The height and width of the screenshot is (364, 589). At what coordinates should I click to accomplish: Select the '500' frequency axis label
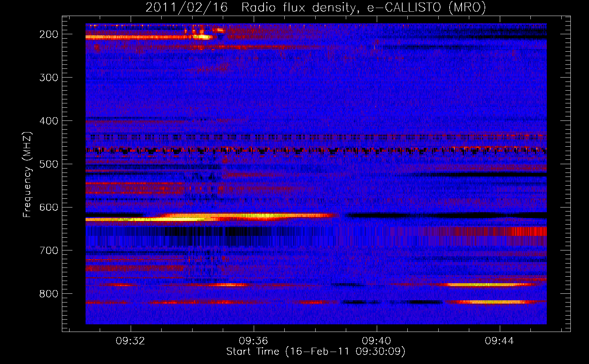(x=49, y=164)
